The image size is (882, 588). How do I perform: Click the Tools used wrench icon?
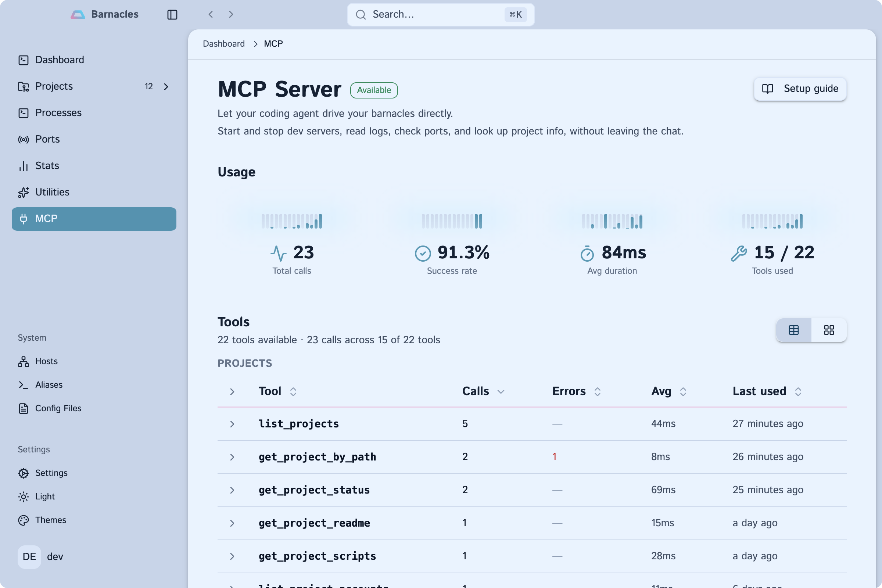pyautogui.click(x=739, y=253)
